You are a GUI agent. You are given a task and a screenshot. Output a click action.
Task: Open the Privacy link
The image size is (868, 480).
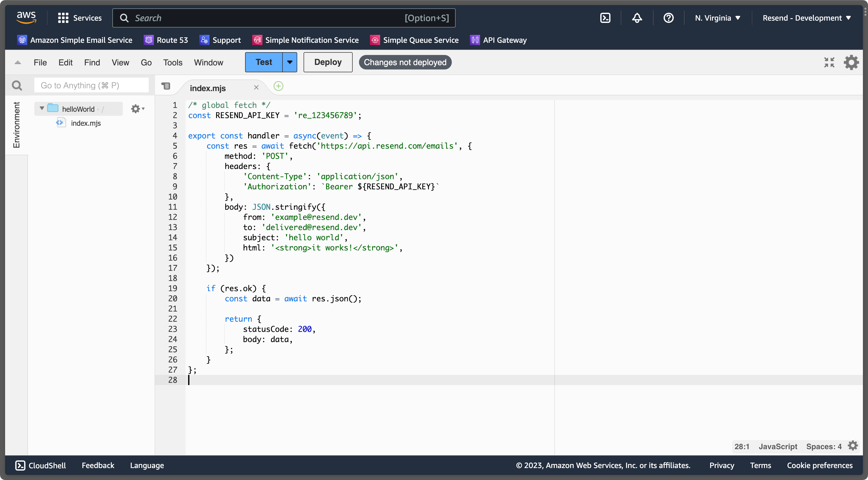click(721, 465)
